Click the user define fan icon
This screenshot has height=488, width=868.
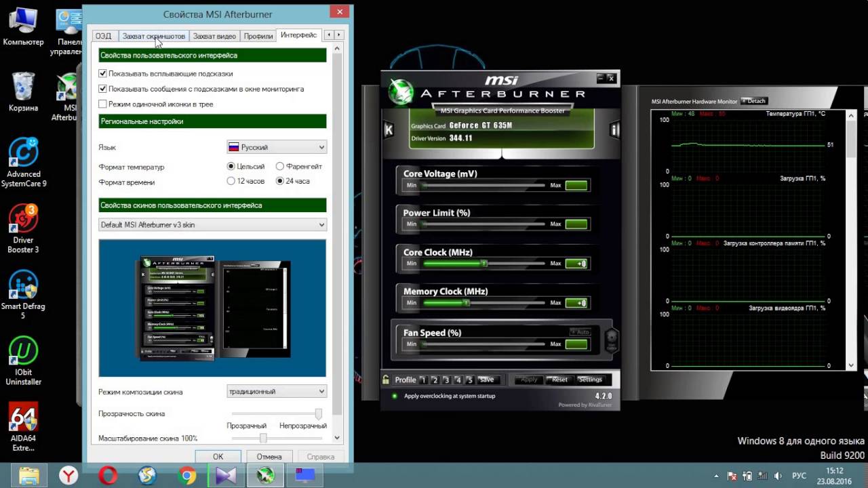pyautogui.click(x=611, y=339)
